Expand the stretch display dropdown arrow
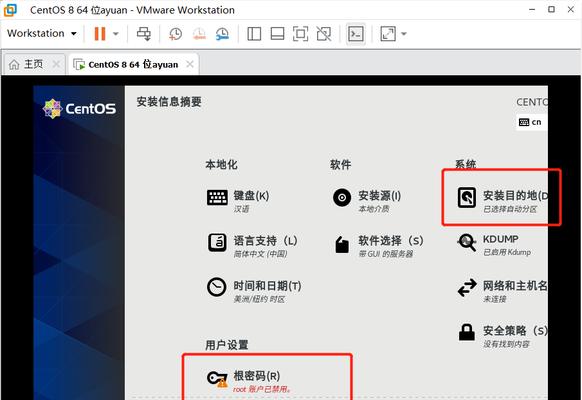 [404, 34]
